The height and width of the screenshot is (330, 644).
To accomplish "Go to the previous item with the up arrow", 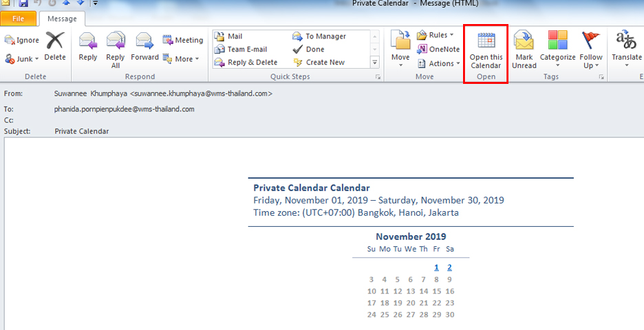I will (x=66, y=3).
